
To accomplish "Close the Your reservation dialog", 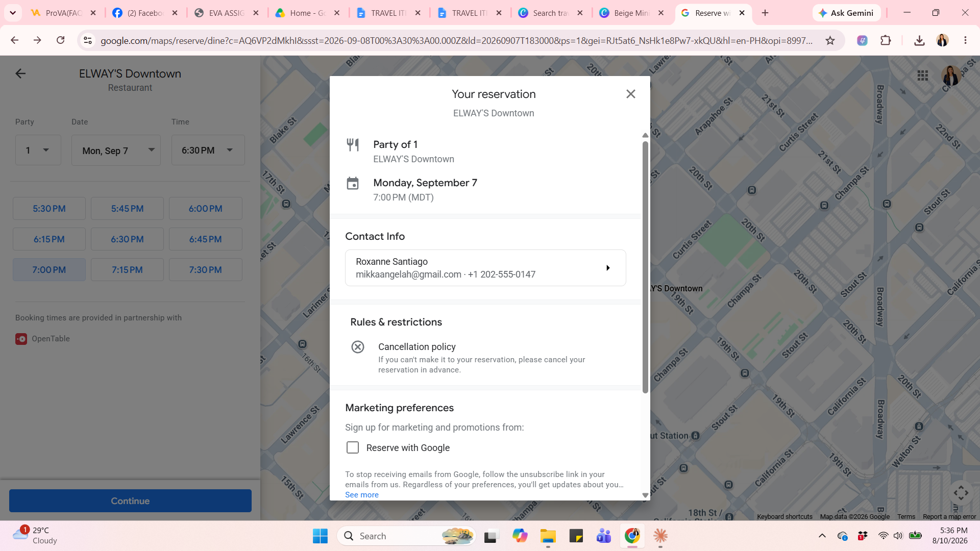I will (631, 94).
